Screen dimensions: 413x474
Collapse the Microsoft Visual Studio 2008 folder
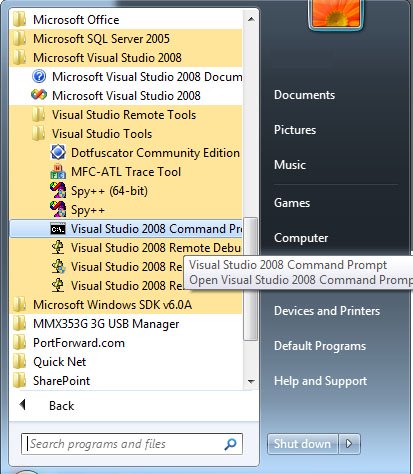tap(126, 58)
